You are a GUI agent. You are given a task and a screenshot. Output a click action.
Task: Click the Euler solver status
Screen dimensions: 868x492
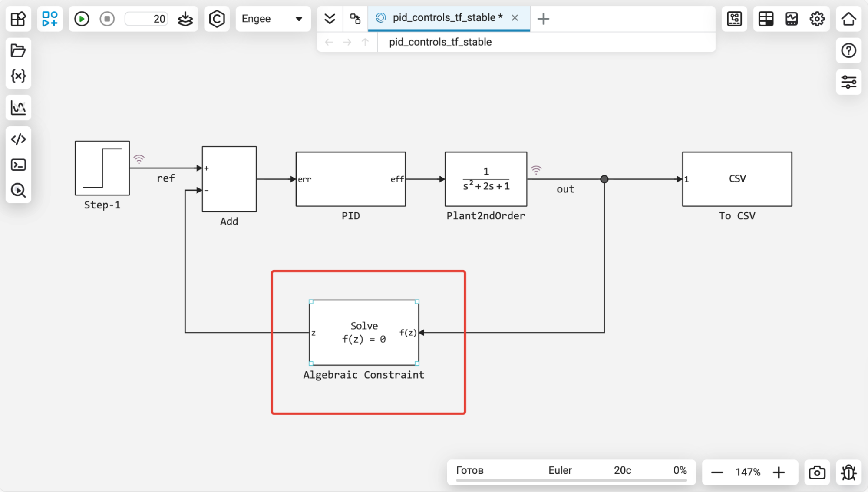click(x=560, y=470)
